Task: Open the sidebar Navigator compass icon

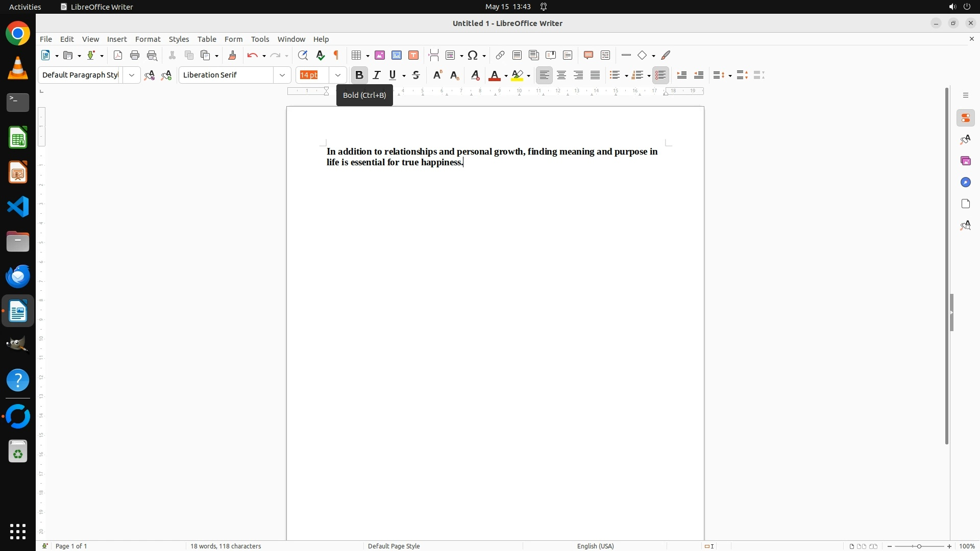Action: point(965,183)
